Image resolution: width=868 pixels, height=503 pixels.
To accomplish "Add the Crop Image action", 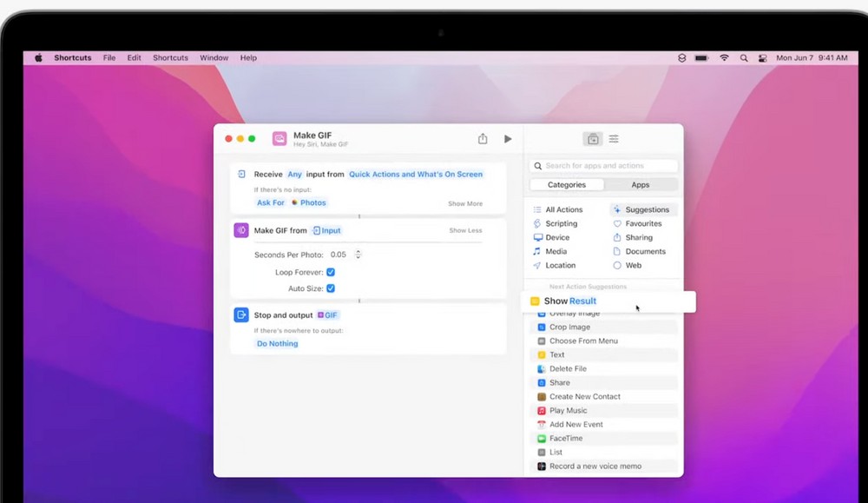I will click(603, 327).
